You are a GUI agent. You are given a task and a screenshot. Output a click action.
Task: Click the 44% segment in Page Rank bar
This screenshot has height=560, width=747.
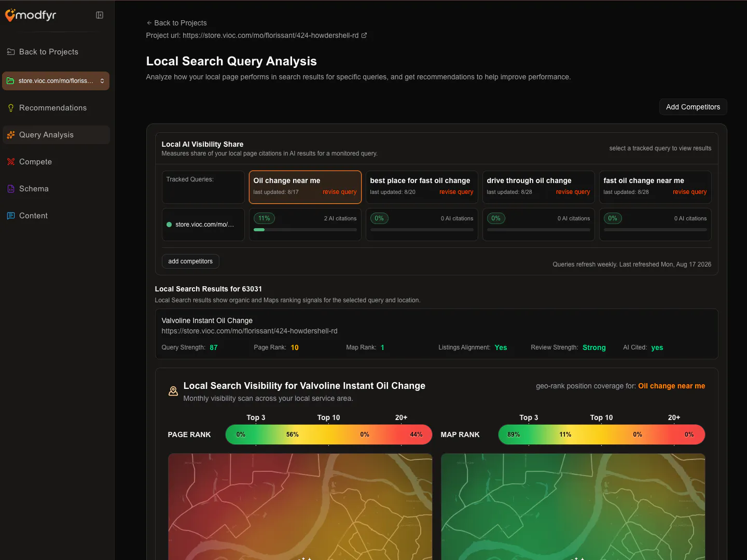[x=417, y=435]
